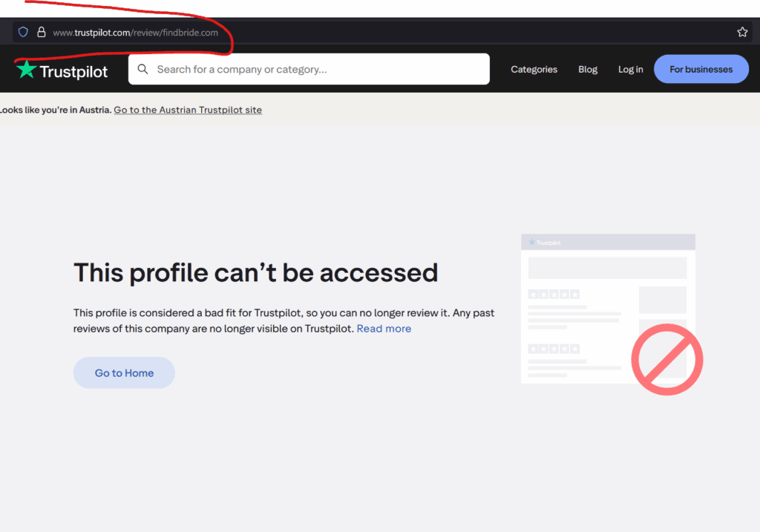Open the Austrian Trustpilot site link

tap(188, 109)
